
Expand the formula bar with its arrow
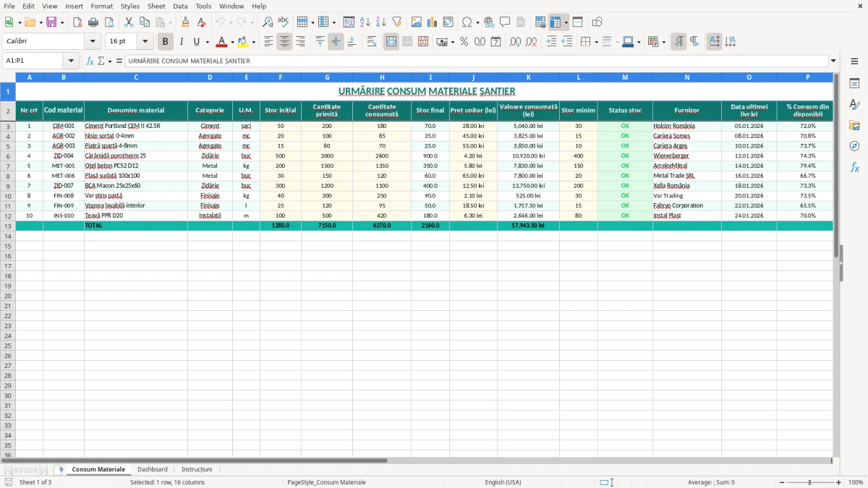[834, 61]
